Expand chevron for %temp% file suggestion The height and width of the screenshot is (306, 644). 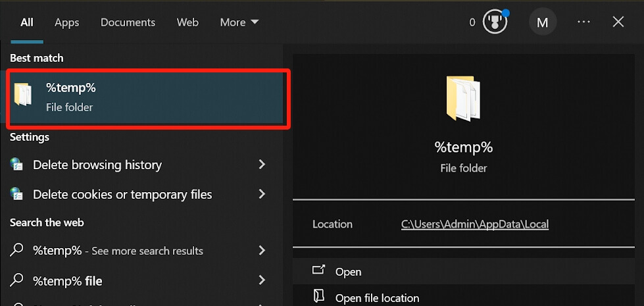(262, 280)
